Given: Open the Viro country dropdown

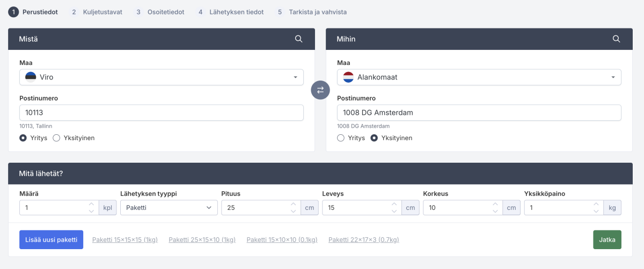Looking at the screenshot, I should click(x=161, y=77).
